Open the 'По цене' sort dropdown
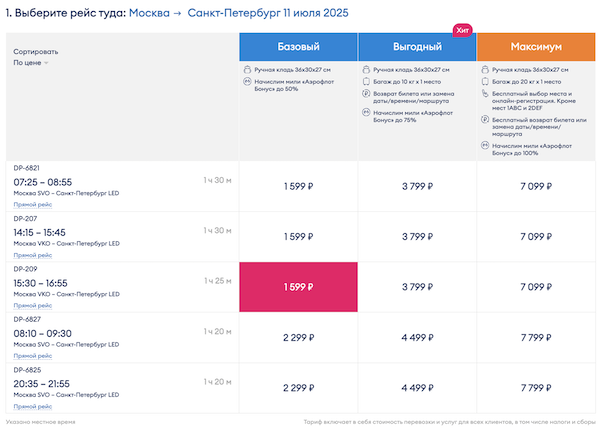This screenshot has height=428, width=600. click(31, 63)
